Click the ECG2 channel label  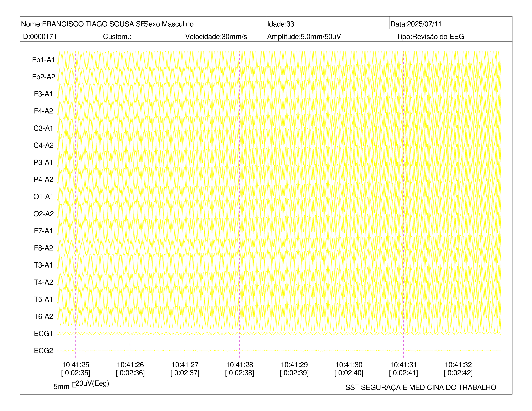43,351
